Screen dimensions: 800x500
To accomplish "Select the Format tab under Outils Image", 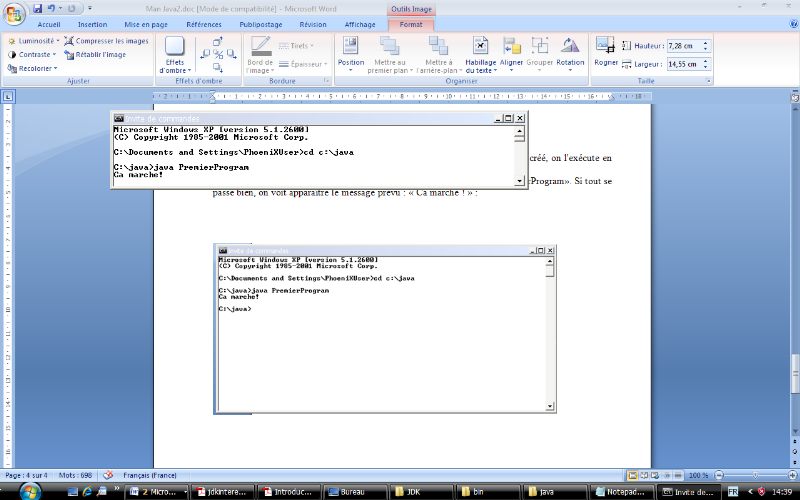I will point(411,24).
